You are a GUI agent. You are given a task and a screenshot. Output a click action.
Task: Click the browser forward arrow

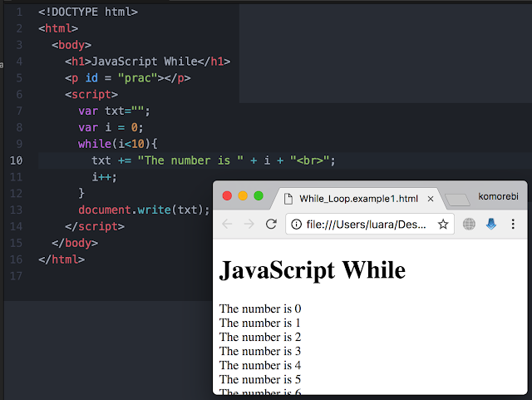coord(249,224)
